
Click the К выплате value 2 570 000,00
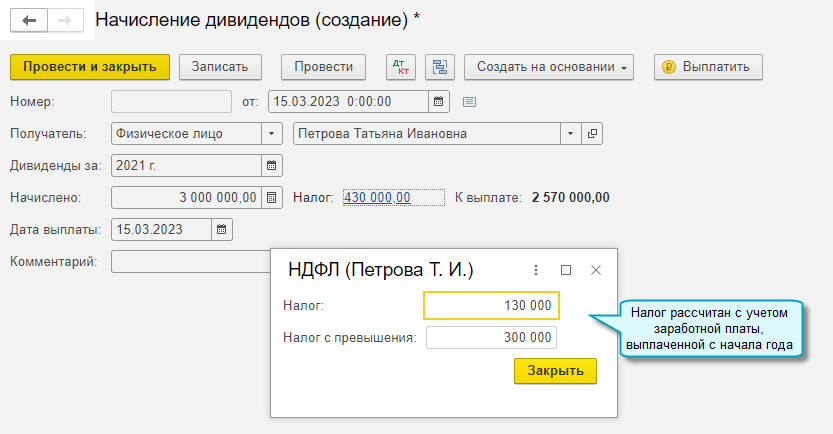[x=571, y=198]
